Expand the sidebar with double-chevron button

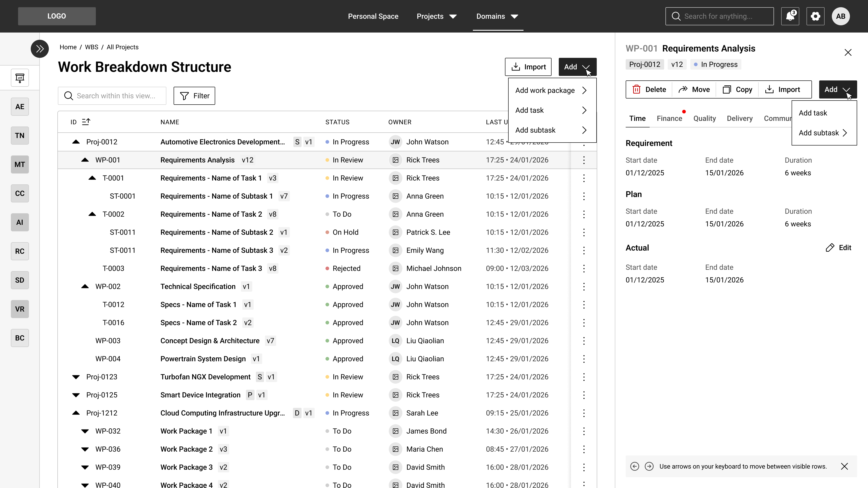40,49
